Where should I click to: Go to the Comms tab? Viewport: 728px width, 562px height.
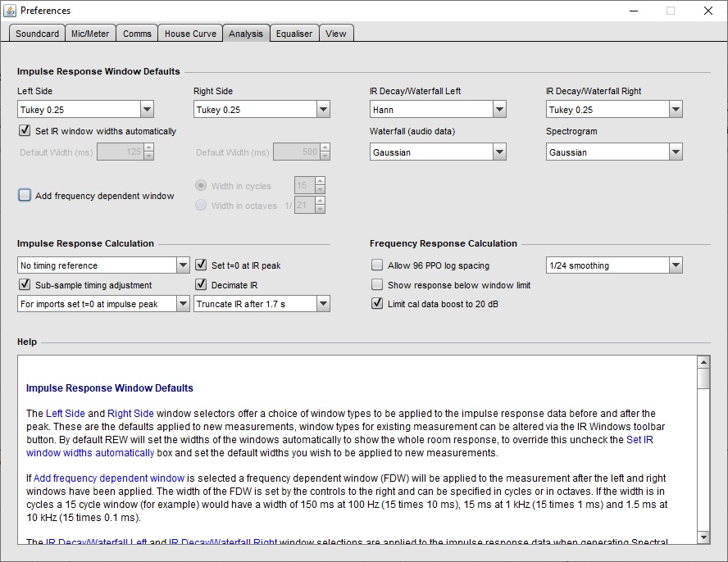click(137, 34)
